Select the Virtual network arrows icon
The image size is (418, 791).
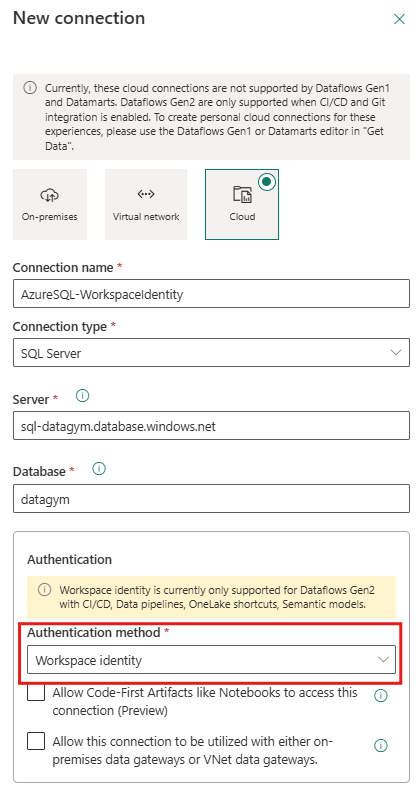[146, 194]
